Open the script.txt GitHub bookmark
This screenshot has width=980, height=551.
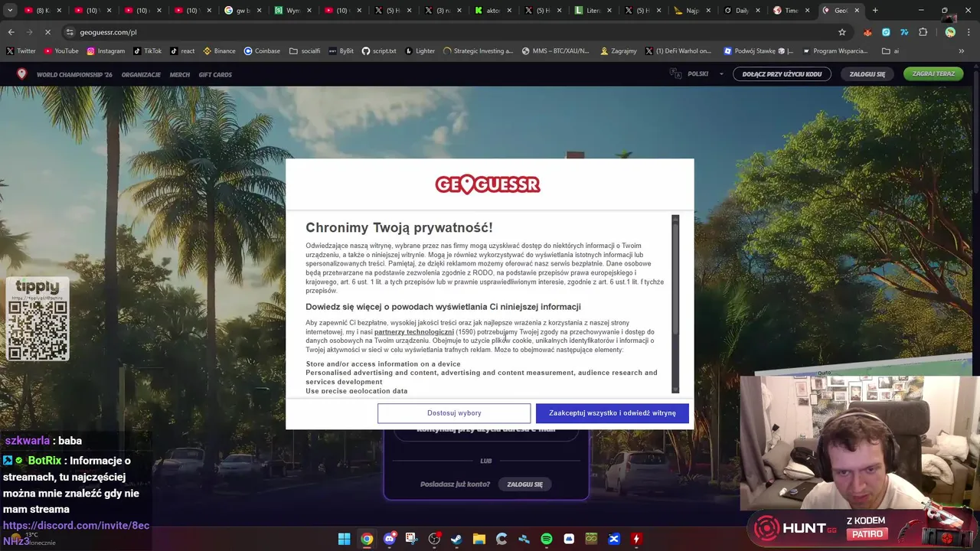(379, 51)
